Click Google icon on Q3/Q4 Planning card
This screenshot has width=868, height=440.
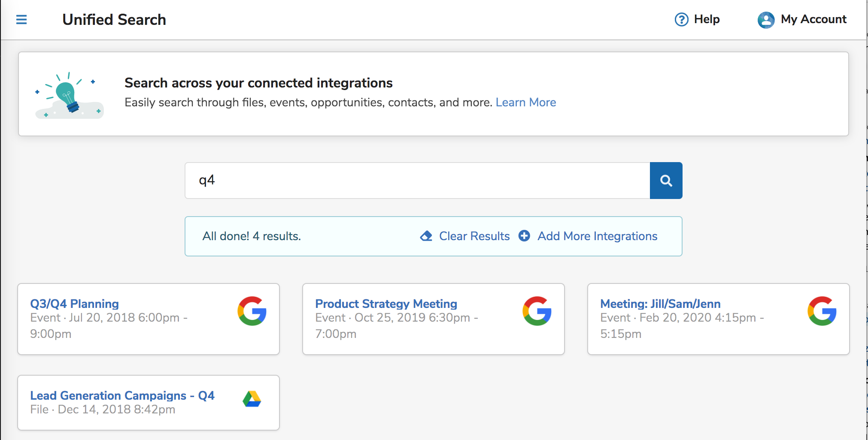[x=252, y=311]
